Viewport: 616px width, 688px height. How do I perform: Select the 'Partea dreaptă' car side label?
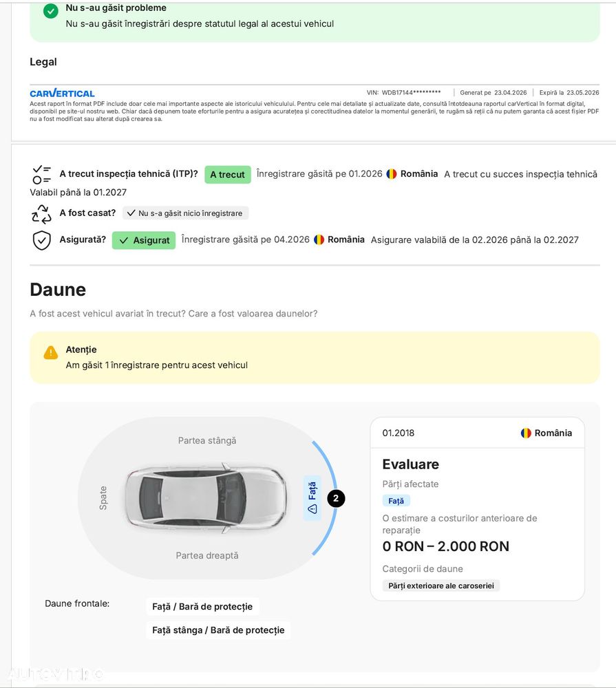[x=207, y=556]
